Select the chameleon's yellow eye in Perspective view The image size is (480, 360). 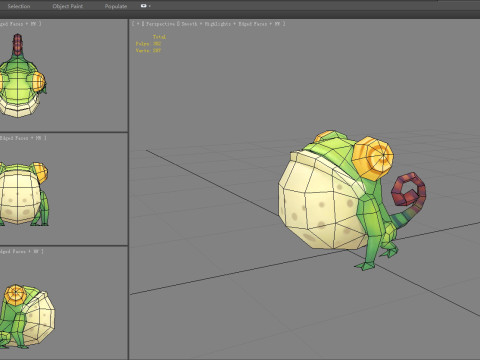tap(373, 158)
